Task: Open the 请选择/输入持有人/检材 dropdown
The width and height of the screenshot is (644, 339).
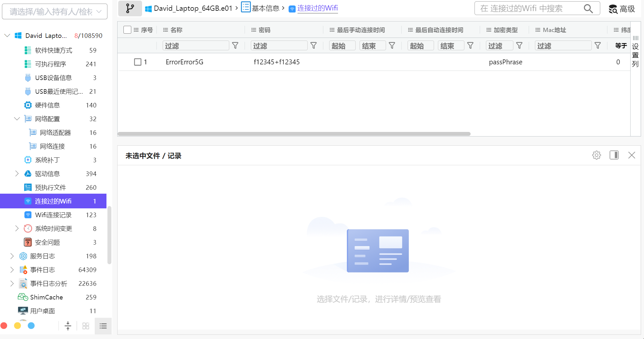Action: [x=55, y=11]
